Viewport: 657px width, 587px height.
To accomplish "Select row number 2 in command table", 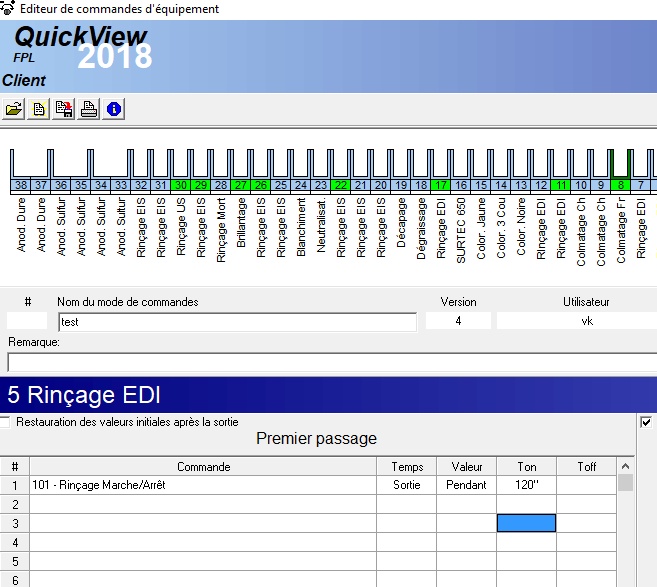I will point(15,504).
